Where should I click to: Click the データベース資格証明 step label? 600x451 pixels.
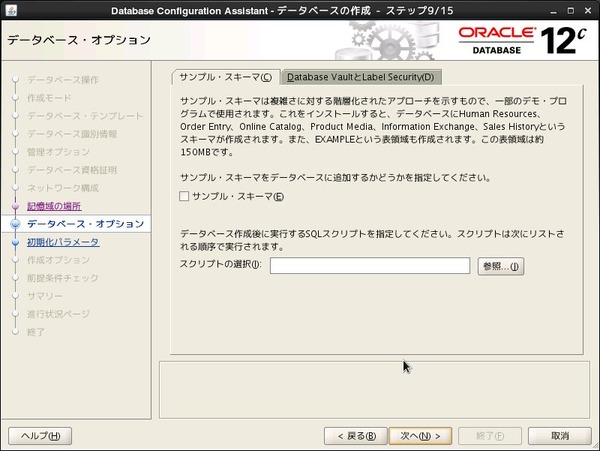click(72, 170)
